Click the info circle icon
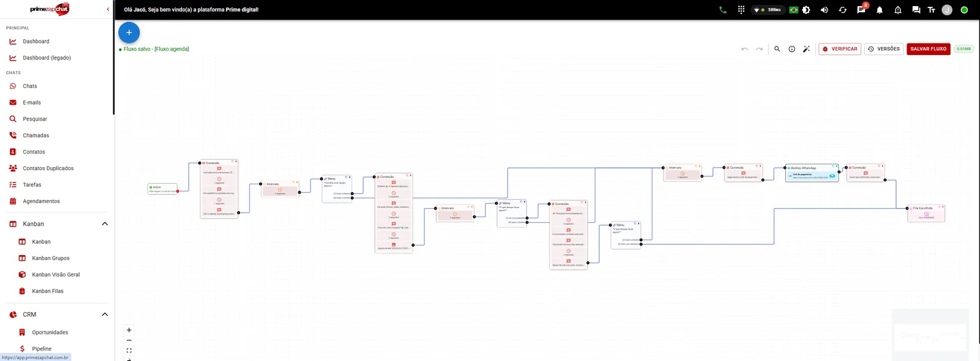 pyautogui.click(x=792, y=49)
